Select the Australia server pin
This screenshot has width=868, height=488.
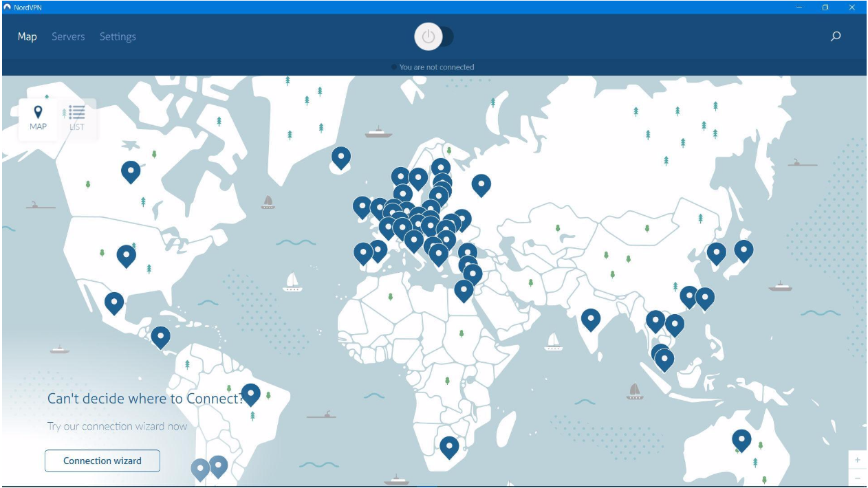click(x=744, y=437)
